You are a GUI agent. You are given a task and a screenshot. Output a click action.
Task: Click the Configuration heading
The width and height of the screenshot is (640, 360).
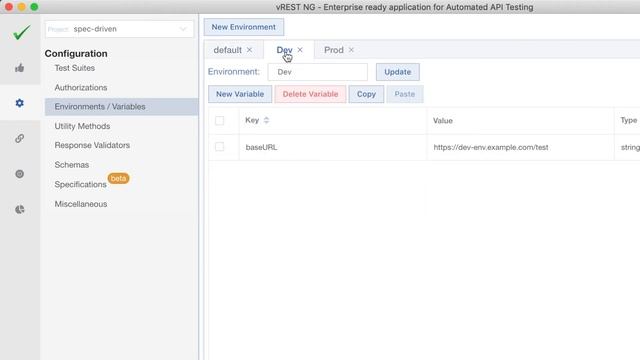tap(76, 53)
